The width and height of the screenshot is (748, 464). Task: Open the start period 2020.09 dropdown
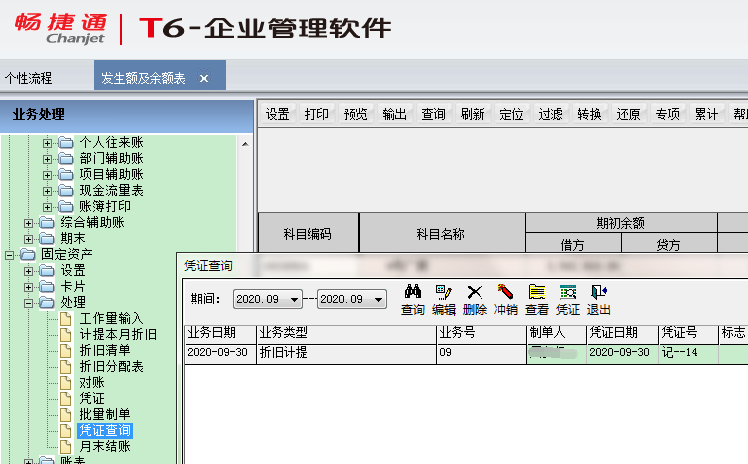(294, 299)
